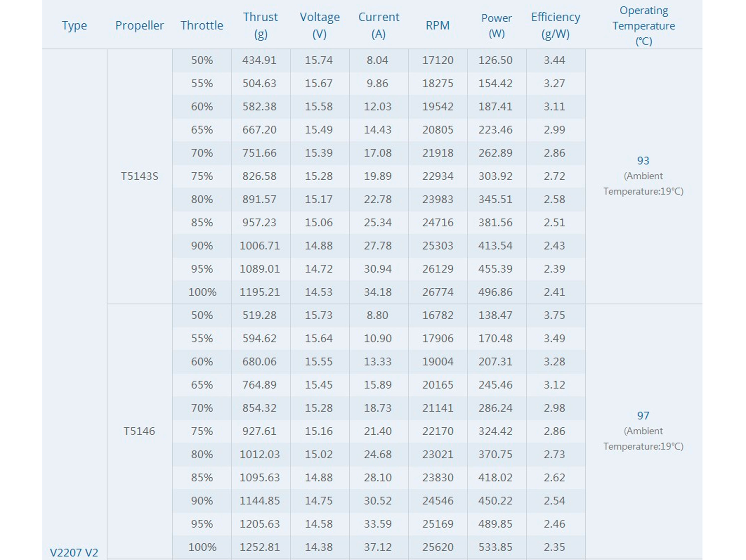This screenshot has height=560, width=746.
Task: Select the Current (A) header
Action: pyautogui.click(x=378, y=26)
